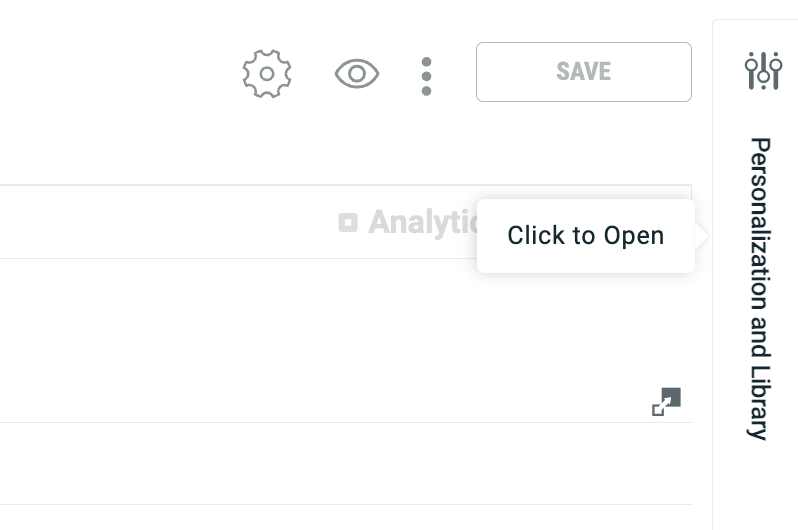Open the Personalization and Library panel
The image size is (798, 530).
click(x=760, y=288)
